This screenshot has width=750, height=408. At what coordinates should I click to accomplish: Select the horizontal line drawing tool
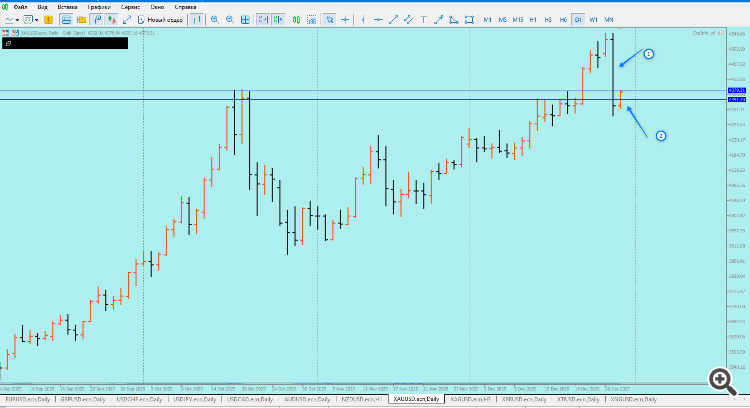(x=378, y=20)
